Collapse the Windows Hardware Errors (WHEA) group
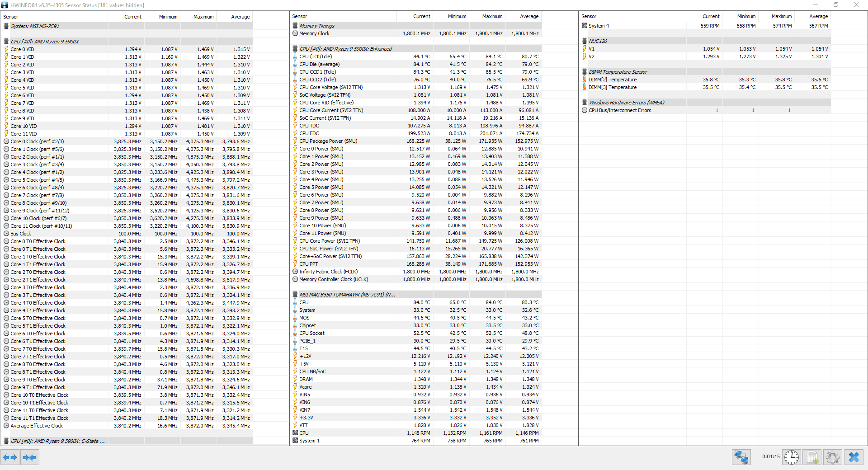868x470 pixels. click(585, 103)
